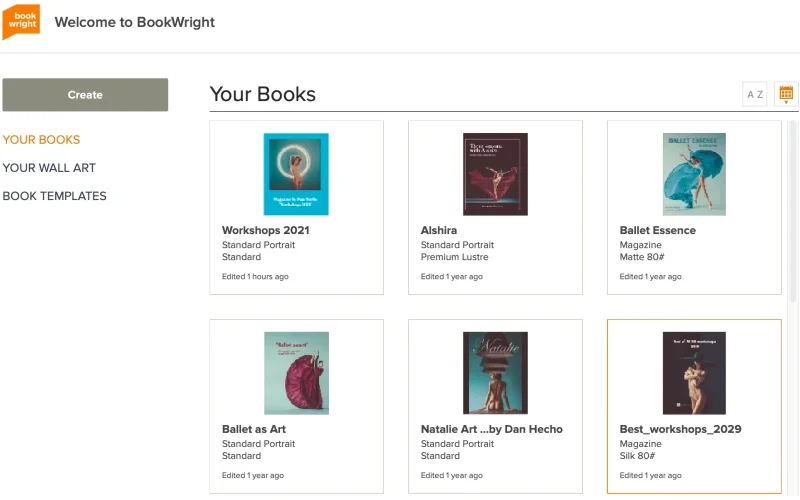Screen dimensions: 800x500
Task: Sort books alphabetically with A Z icon
Action: [755, 95]
